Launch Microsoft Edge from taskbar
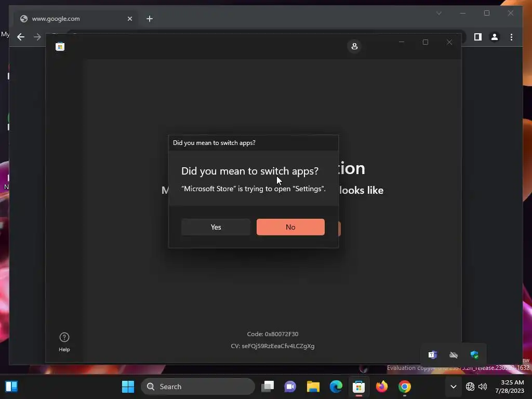 pos(336,387)
